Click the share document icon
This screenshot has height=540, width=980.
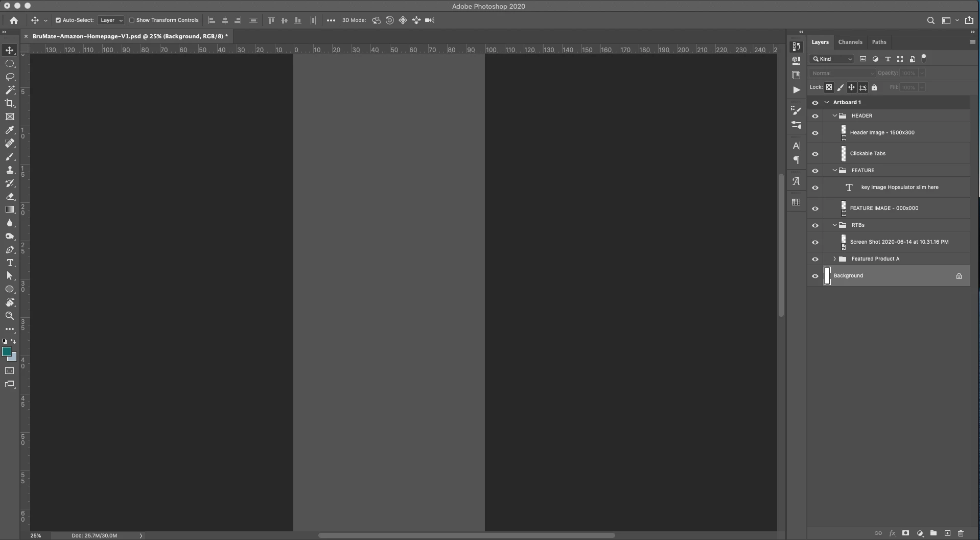[x=969, y=20]
